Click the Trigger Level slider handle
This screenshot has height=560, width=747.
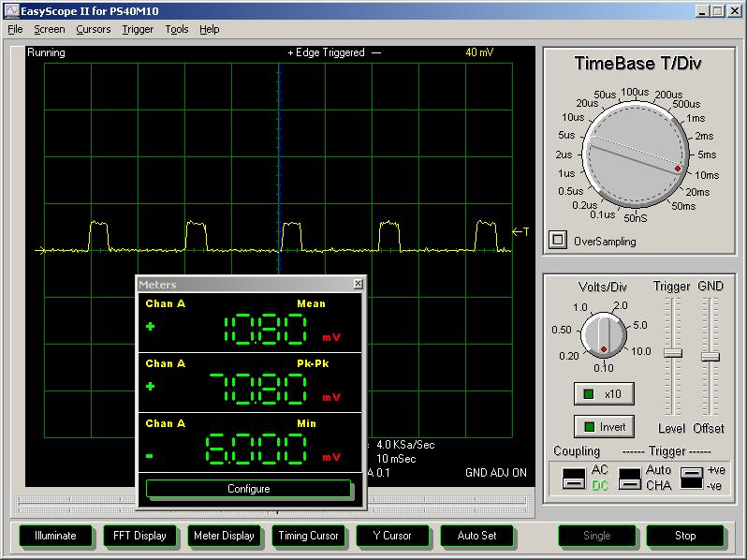coord(672,353)
